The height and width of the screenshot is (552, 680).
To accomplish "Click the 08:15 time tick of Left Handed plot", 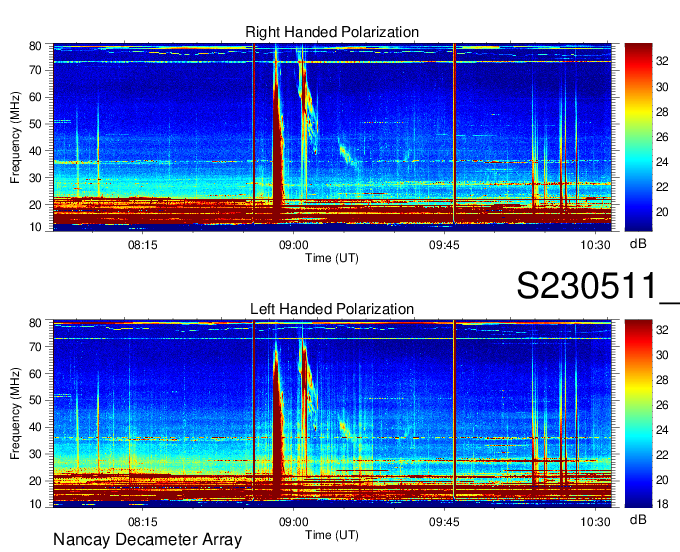I will 143,521.
